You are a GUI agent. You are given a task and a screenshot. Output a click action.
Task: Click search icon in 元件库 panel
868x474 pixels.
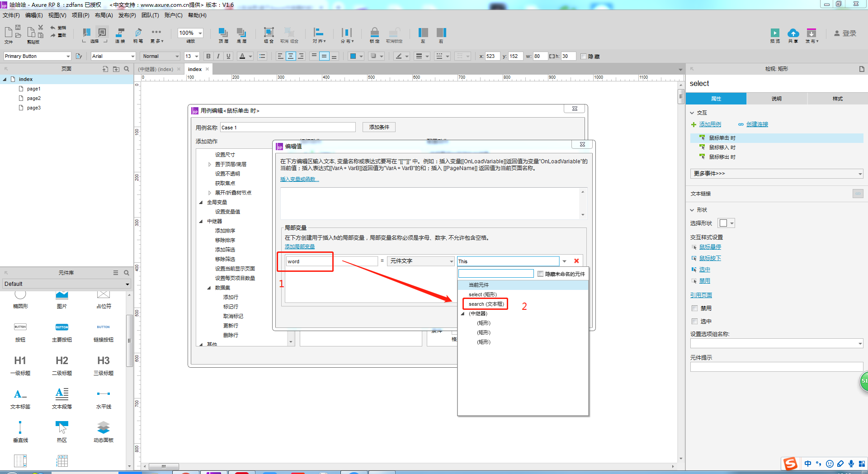pos(127,273)
